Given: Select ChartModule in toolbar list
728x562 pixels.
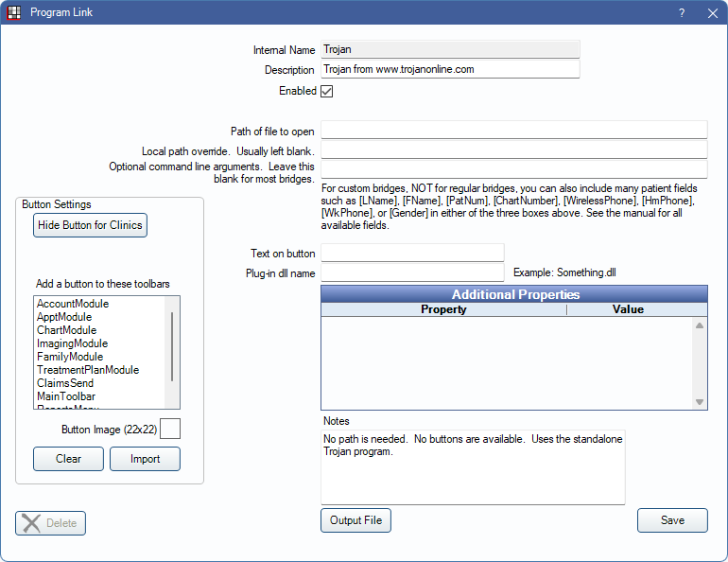Looking at the screenshot, I should click(x=66, y=330).
